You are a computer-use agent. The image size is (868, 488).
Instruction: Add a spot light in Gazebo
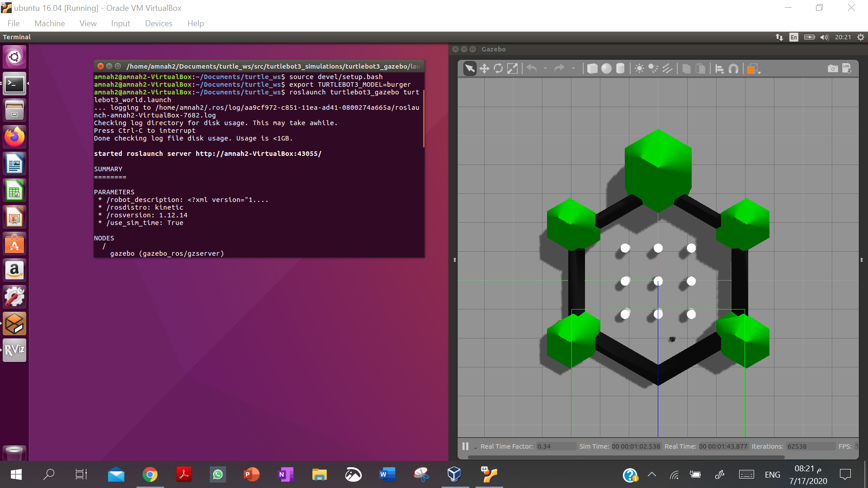653,69
